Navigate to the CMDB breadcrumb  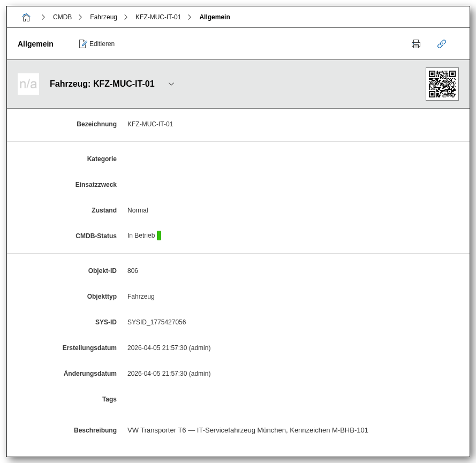point(62,17)
